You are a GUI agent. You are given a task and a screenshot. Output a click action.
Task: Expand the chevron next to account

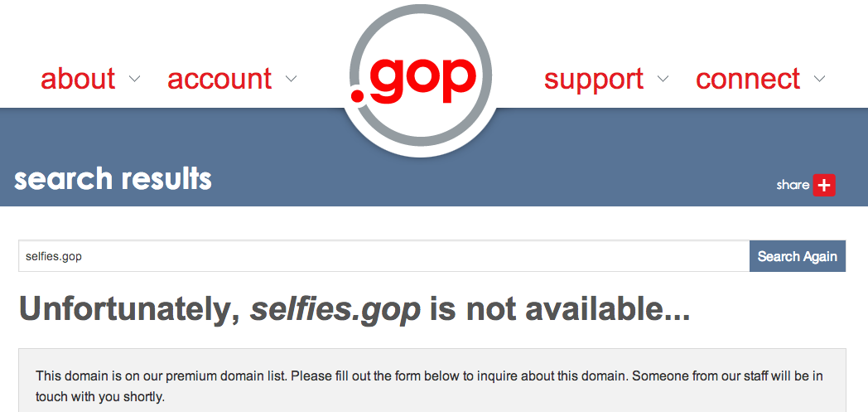[x=292, y=79]
